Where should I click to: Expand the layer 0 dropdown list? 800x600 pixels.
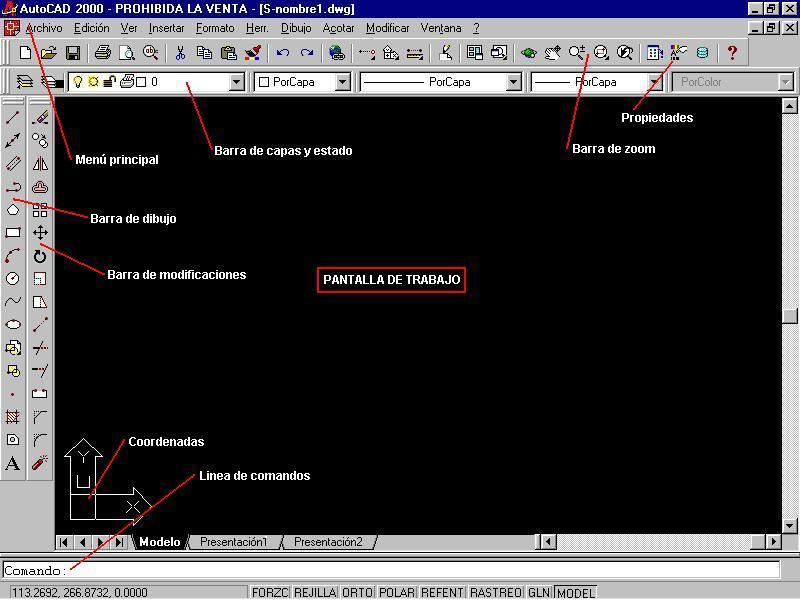236,82
